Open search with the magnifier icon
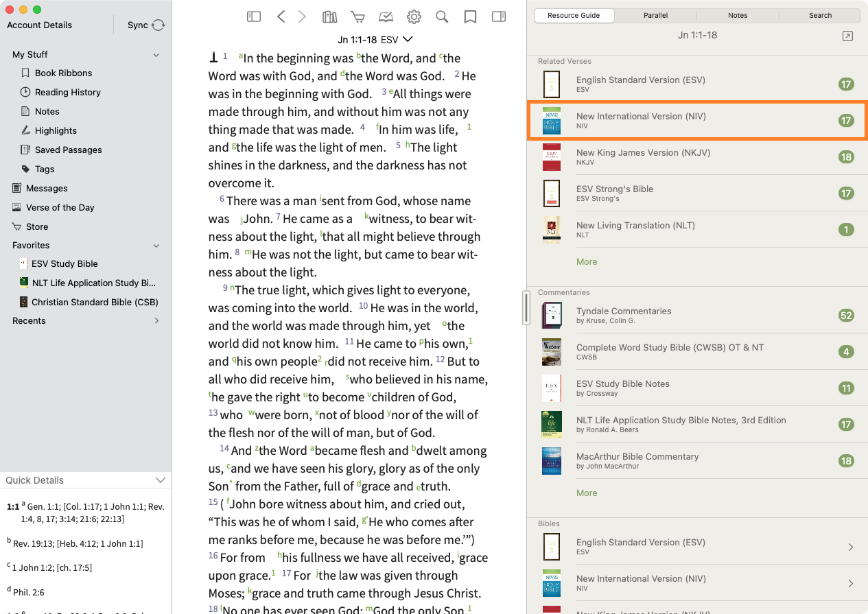This screenshot has height=614, width=868. click(442, 16)
